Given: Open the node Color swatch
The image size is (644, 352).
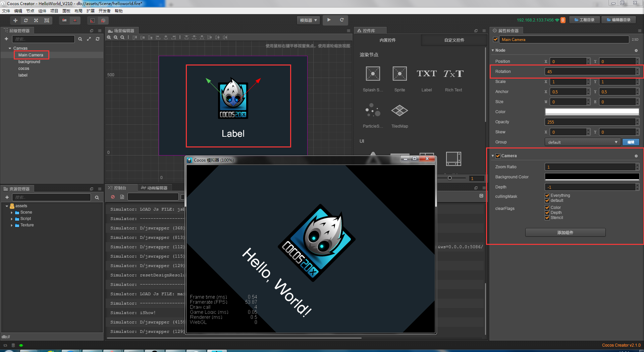Looking at the screenshot, I should point(592,112).
